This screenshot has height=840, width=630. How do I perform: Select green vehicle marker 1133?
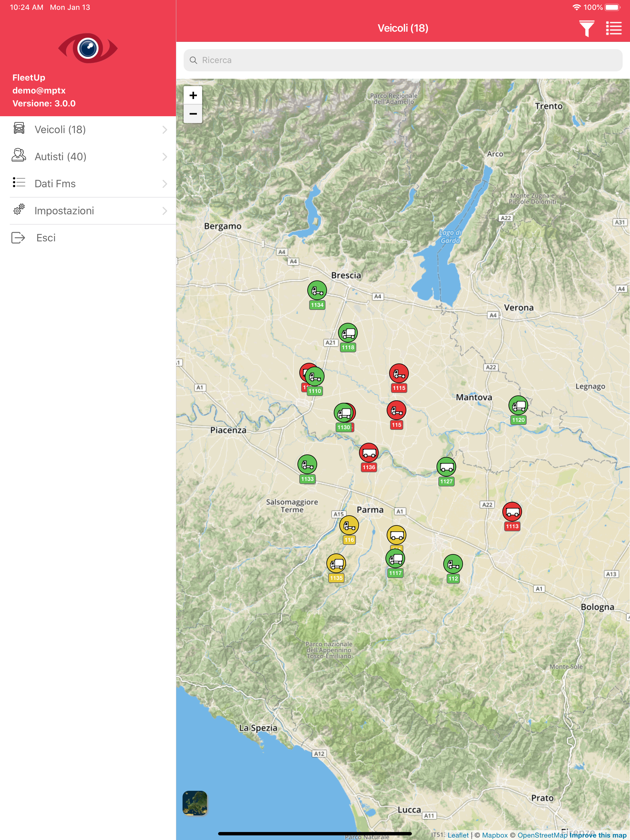pos(307,465)
